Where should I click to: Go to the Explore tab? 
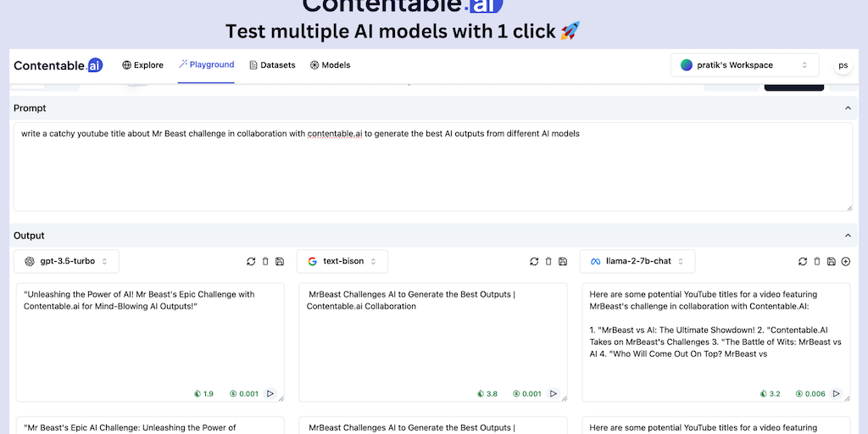click(x=142, y=65)
